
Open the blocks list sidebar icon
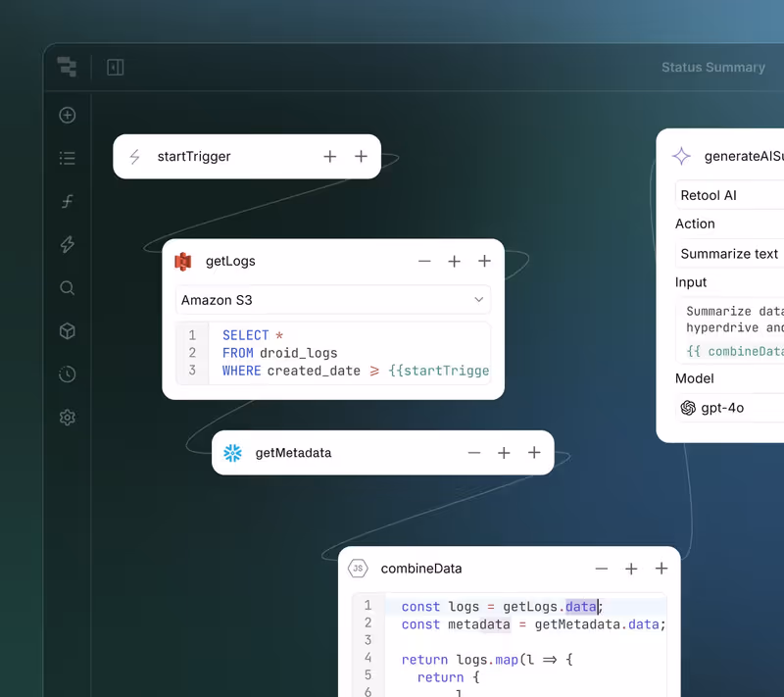[68, 159]
